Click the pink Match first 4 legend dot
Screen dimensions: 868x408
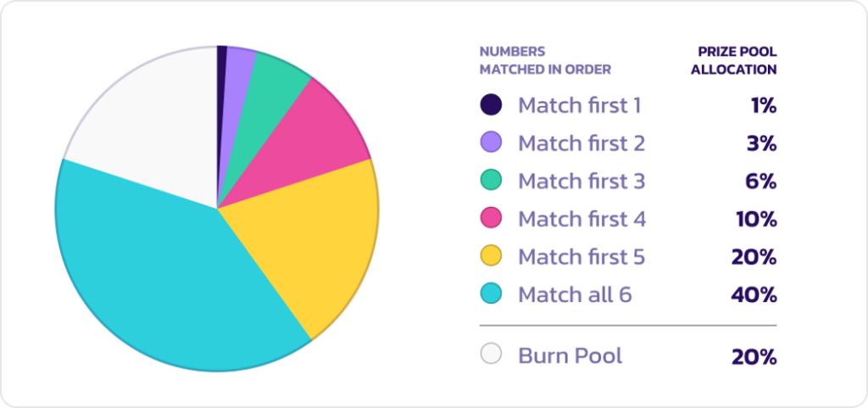click(491, 218)
